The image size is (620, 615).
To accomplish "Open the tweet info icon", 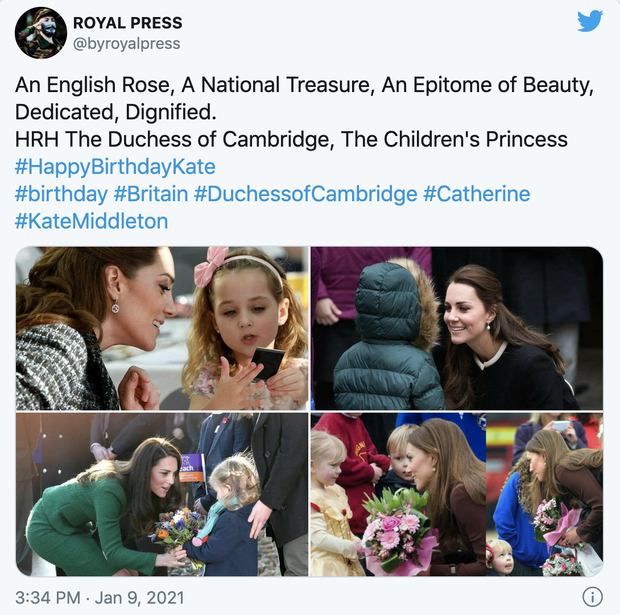I will [x=592, y=597].
